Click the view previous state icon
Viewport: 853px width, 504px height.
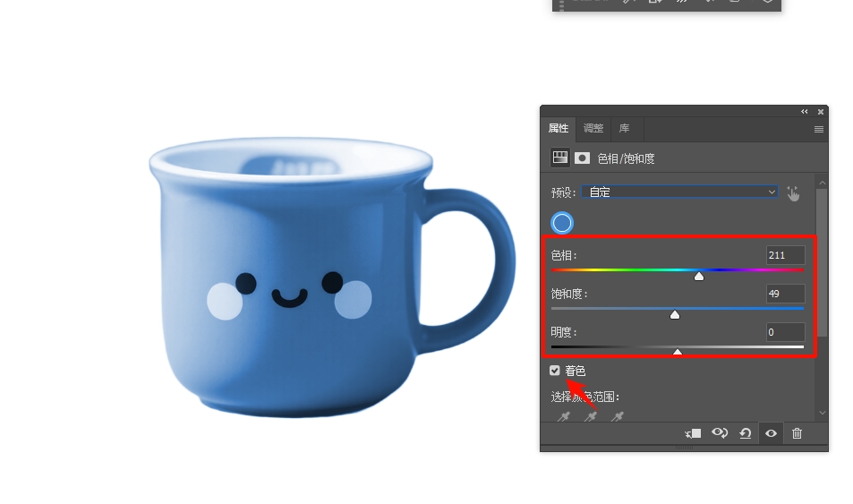(x=719, y=433)
